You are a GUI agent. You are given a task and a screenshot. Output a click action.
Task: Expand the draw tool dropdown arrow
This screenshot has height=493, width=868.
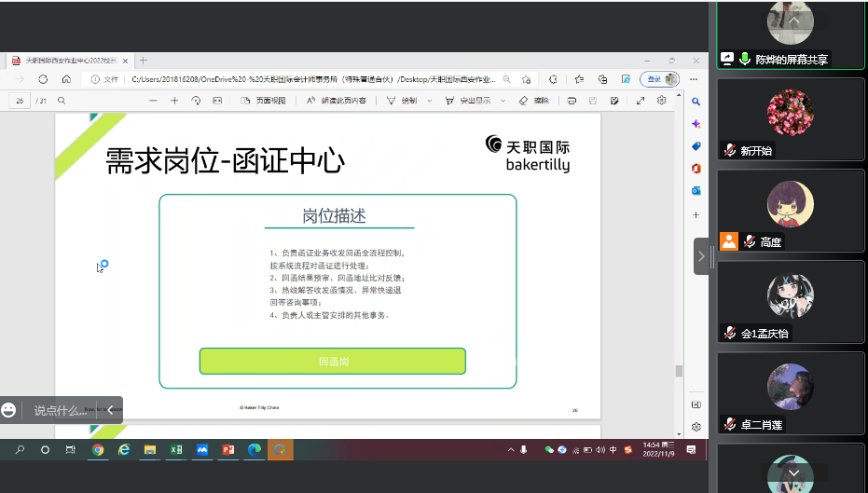(429, 101)
